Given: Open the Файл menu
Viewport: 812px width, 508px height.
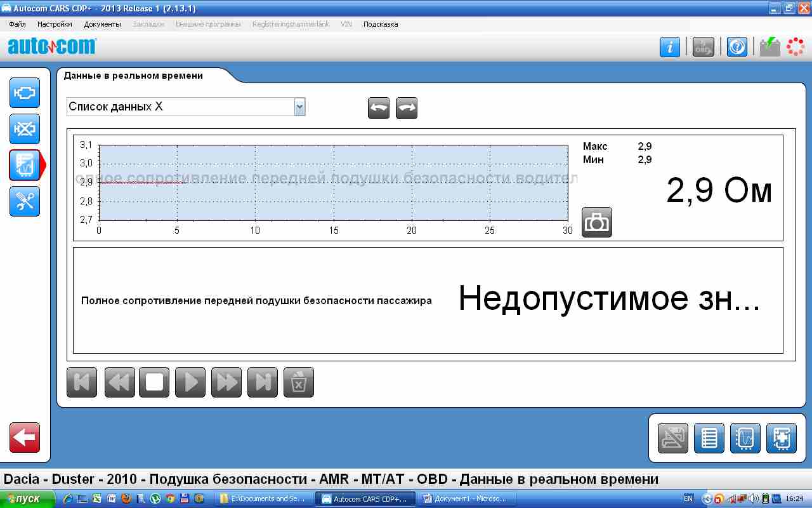Looking at the screenshot, I should click(x=18, y=24).
